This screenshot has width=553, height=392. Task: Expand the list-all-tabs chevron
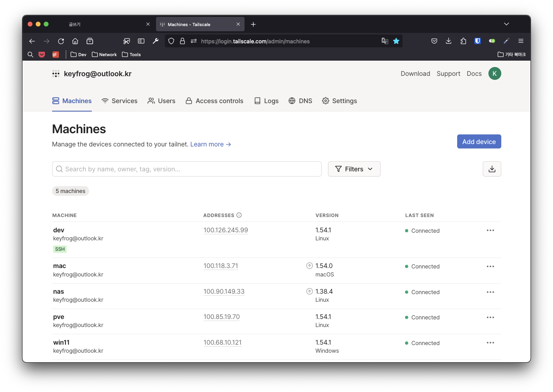coord(506,24)
